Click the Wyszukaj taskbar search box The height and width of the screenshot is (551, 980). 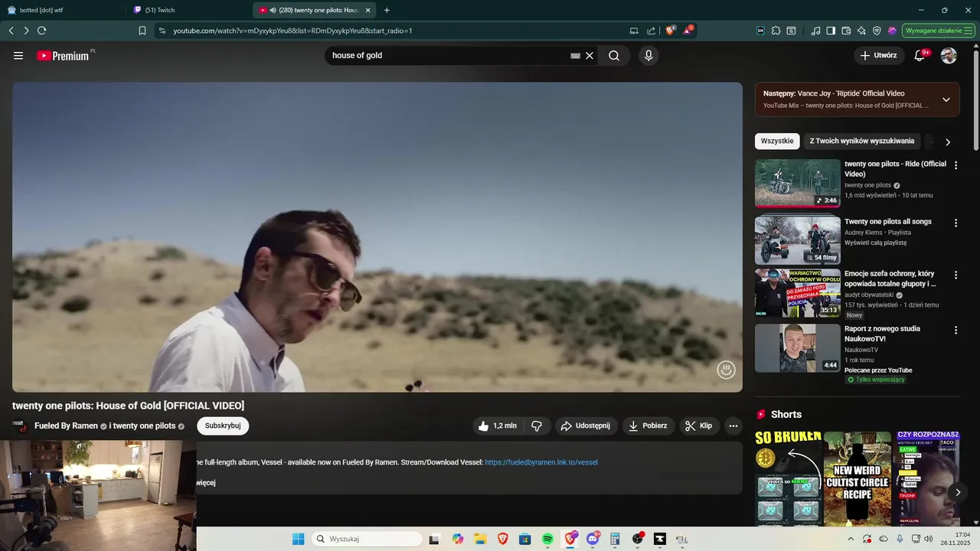(368, 539)
